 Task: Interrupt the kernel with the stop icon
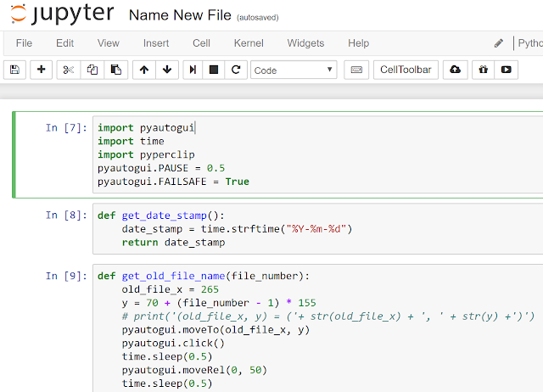pos(214,70)
